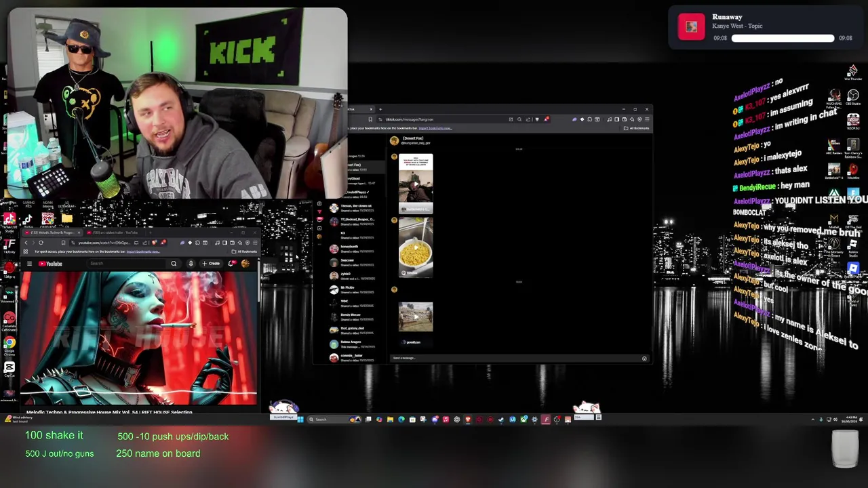
Task: Start YouTube voice search with microphone icon
Action: pos(191,264)
